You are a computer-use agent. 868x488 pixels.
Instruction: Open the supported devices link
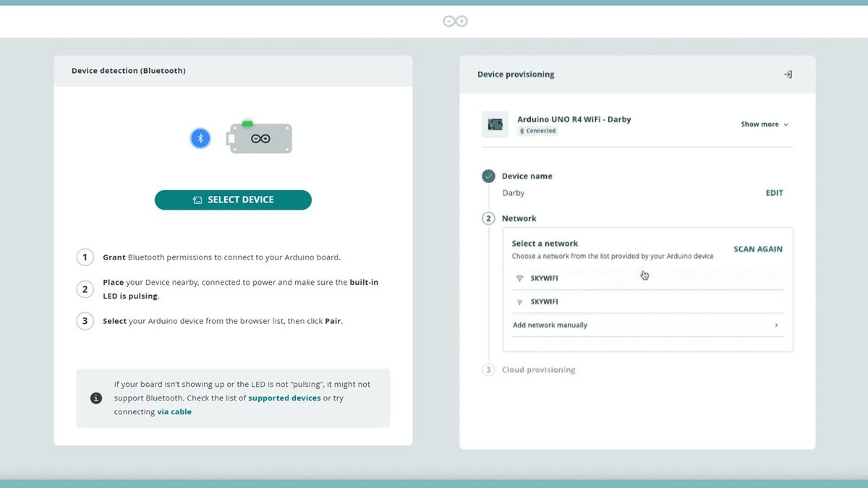(284, 398)
